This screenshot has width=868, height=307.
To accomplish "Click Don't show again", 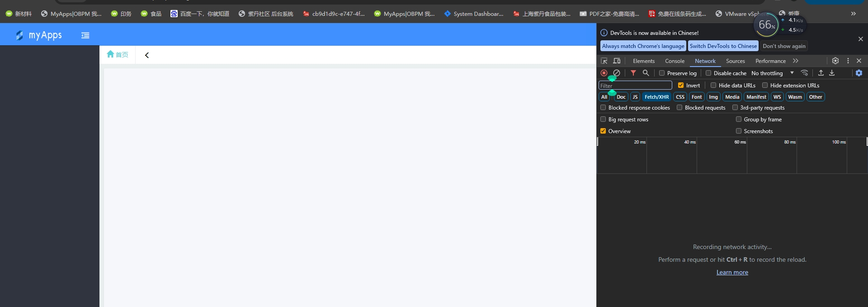I will 784,46.
